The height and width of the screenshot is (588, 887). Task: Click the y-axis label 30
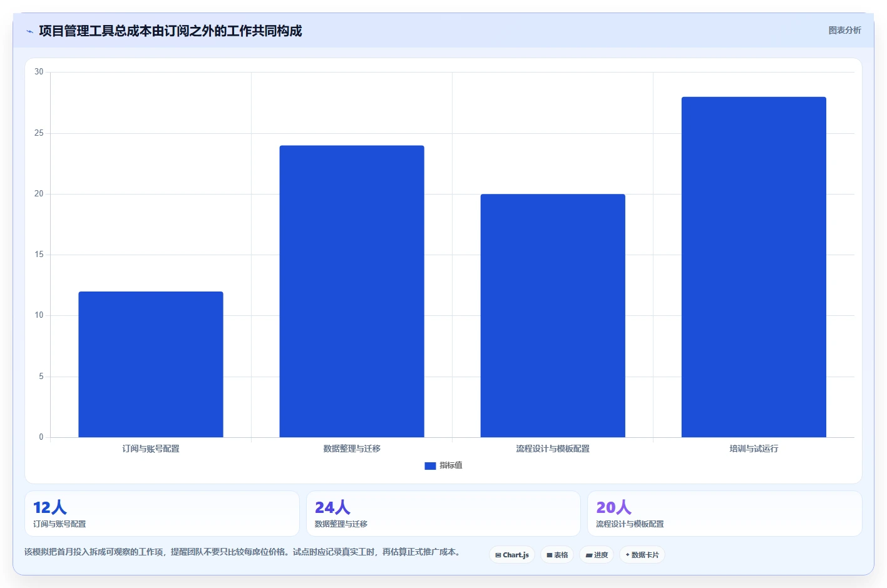39,72
